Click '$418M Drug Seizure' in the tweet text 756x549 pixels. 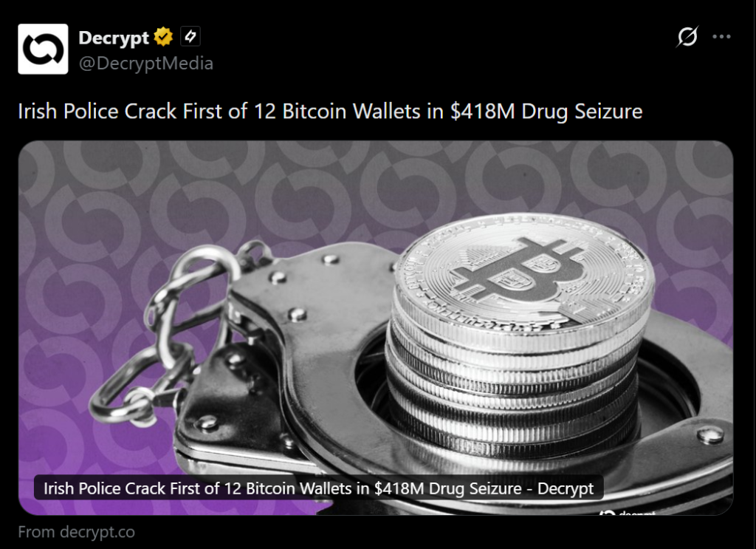coord(546,112)
